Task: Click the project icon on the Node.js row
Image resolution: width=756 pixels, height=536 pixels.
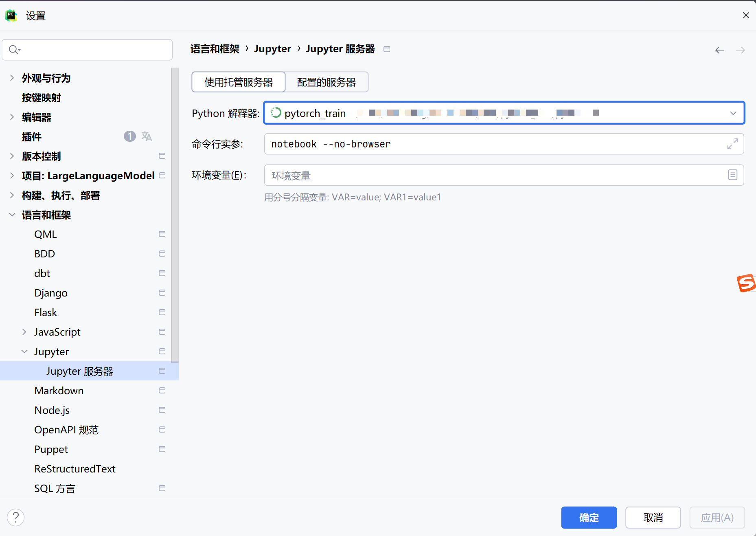Action: 162,410
